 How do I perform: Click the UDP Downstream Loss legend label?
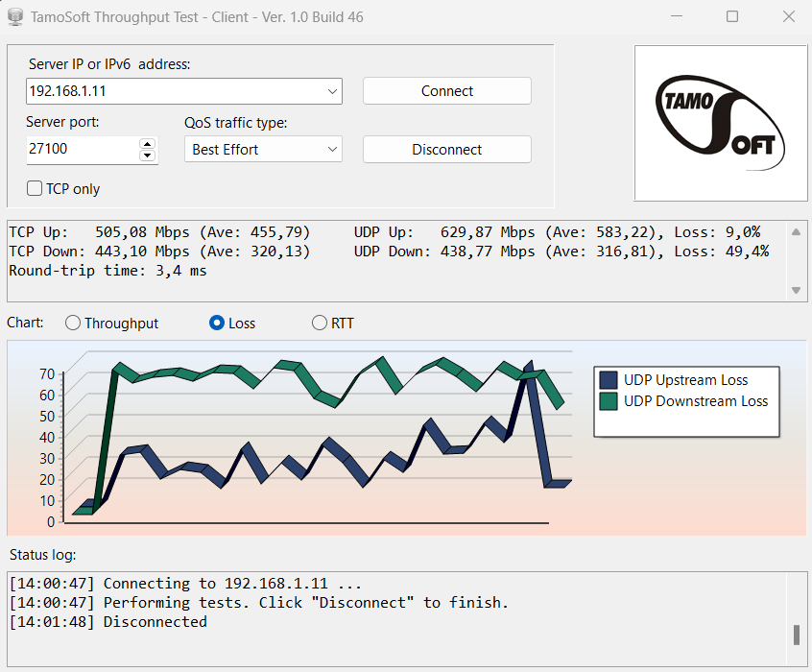coord(696,401)
